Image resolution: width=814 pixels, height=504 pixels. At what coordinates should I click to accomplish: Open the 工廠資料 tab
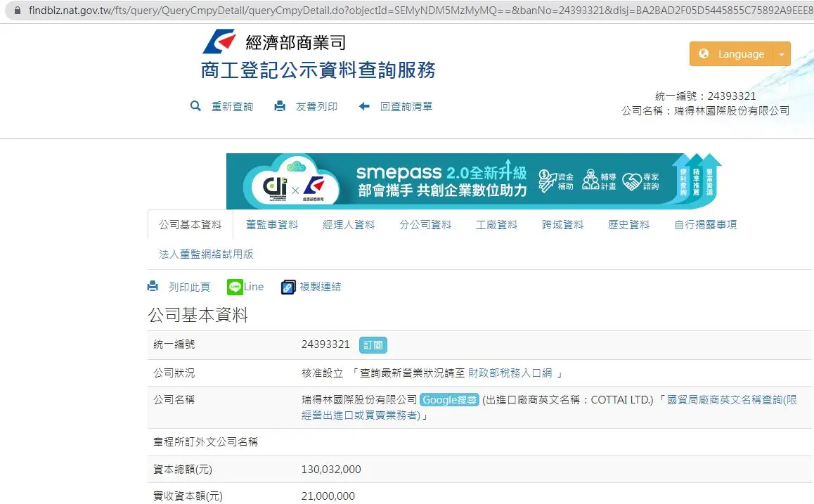497,225
